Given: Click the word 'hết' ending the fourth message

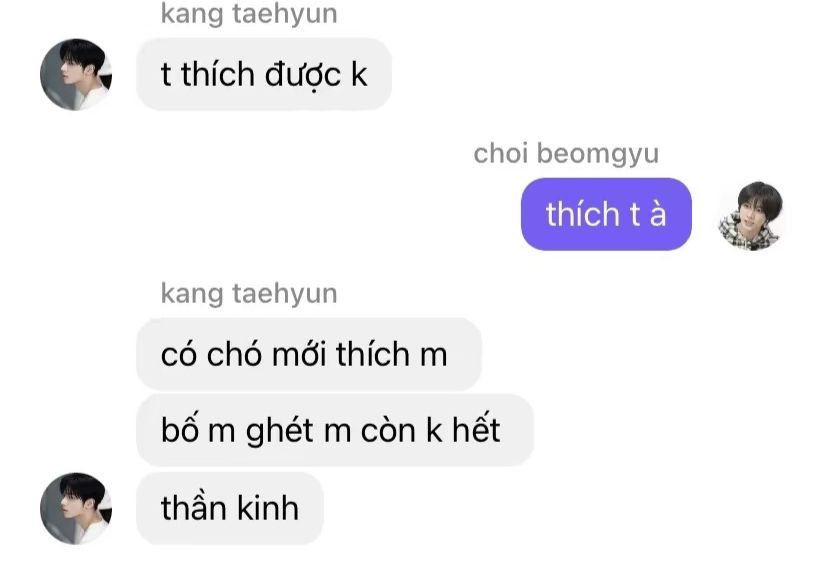Looking at the screenshot, I should click(x=476, y=429).
